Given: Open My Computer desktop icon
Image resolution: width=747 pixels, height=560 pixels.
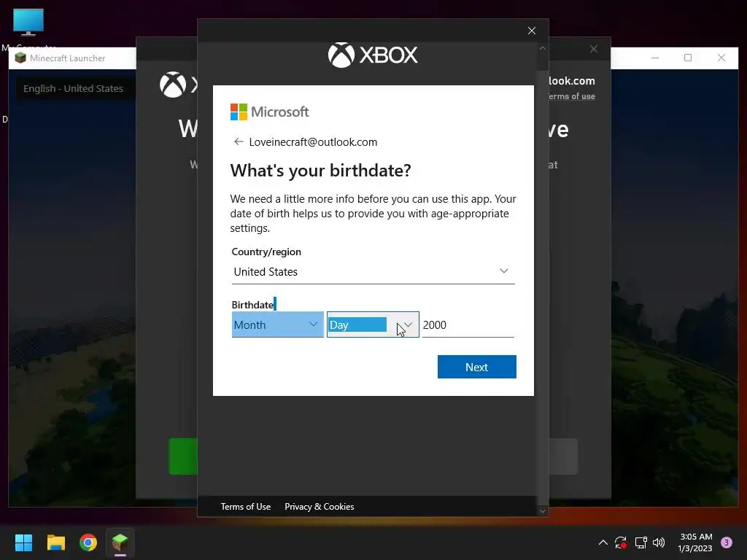Looking at the screenshot, I should tap(28, 28).
